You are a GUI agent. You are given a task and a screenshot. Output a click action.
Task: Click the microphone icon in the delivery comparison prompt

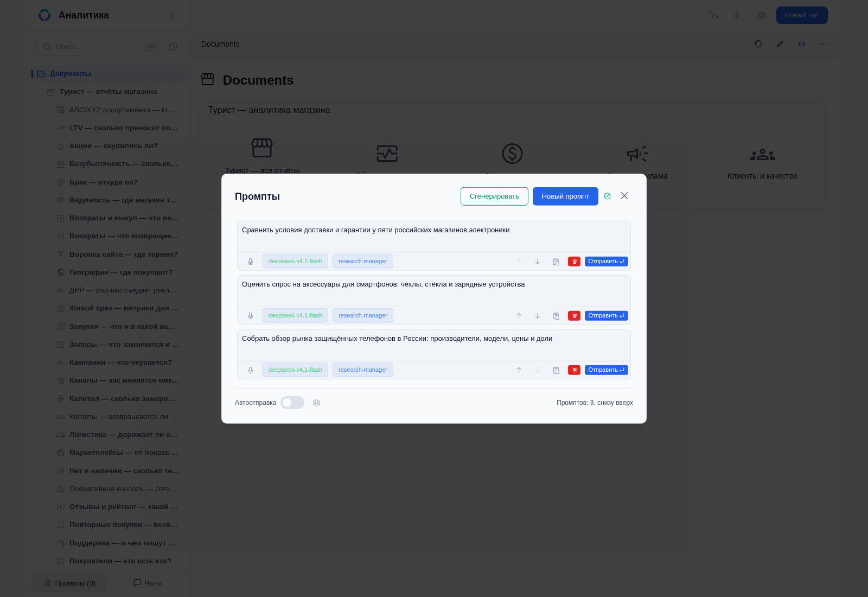(250, 262)
